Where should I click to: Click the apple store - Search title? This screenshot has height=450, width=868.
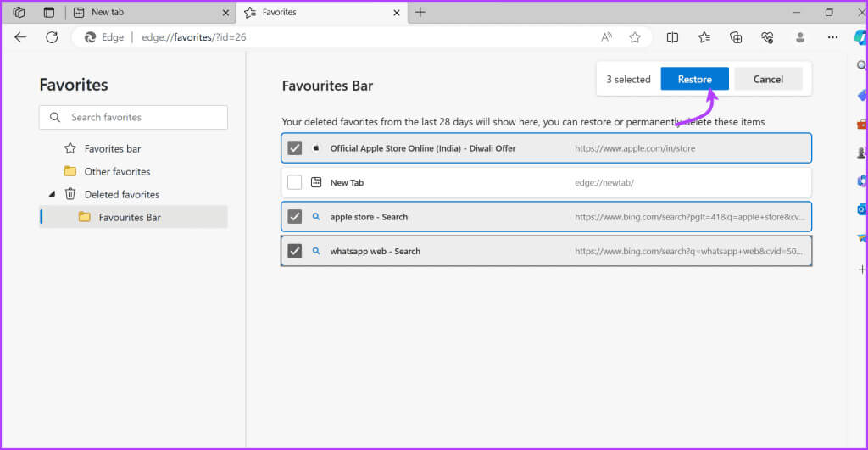pos(369,217)
